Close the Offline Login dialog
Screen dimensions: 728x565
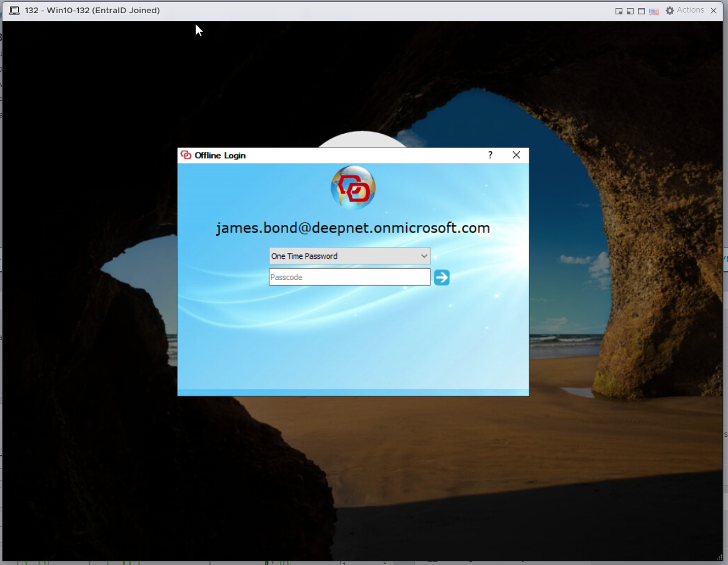click(x=516, y=155)
